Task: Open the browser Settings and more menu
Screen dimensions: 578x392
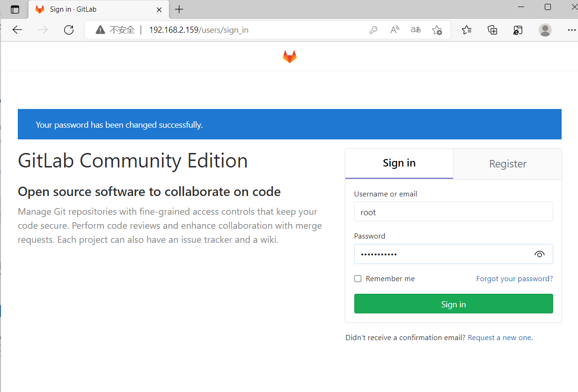Action: coord(571,30)
